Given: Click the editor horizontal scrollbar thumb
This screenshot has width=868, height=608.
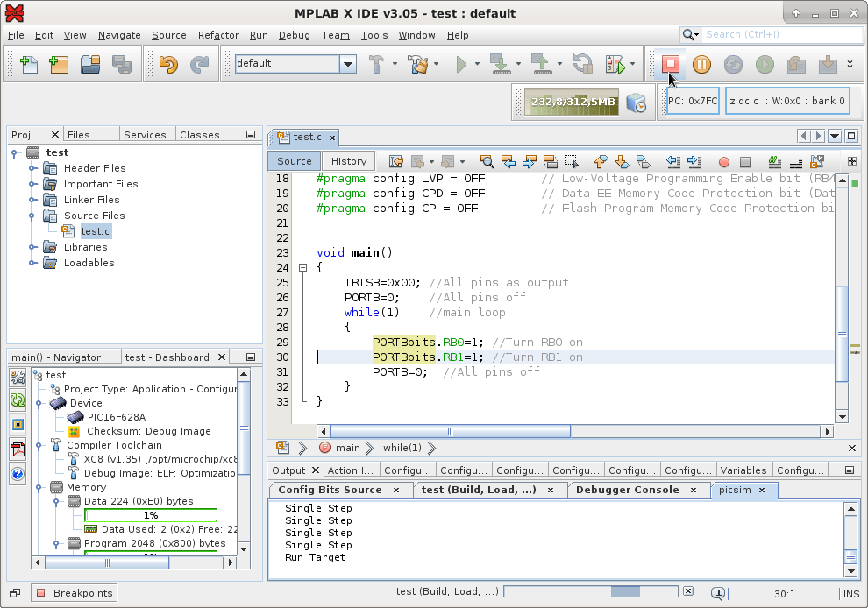Looking at the screenshot, I should click(450, 432).
